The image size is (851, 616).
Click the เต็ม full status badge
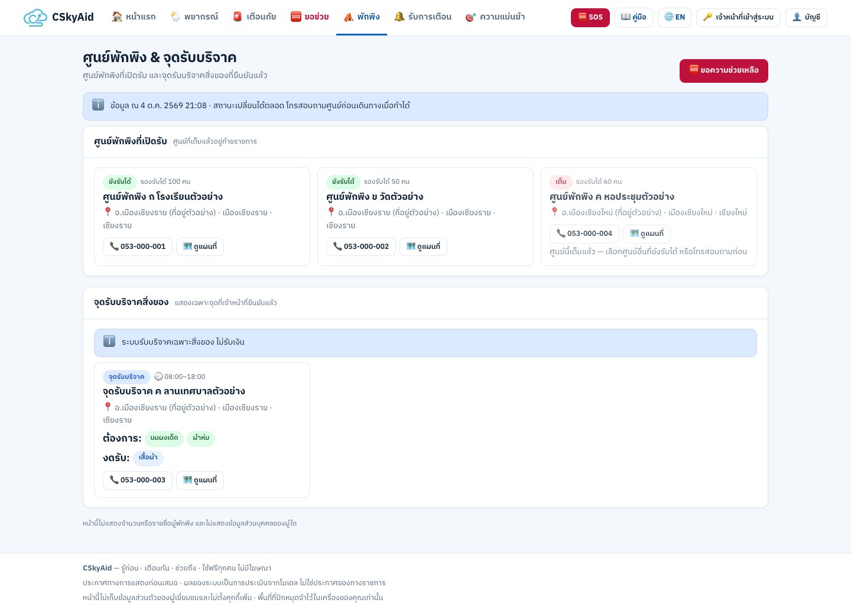click(561, 181)
